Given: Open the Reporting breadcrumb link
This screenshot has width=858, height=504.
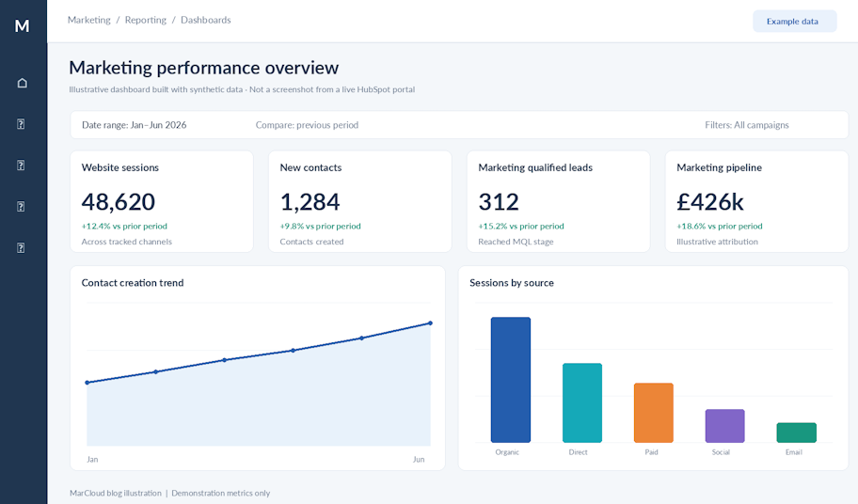Looking at the screenshot, I should point(146,20).
